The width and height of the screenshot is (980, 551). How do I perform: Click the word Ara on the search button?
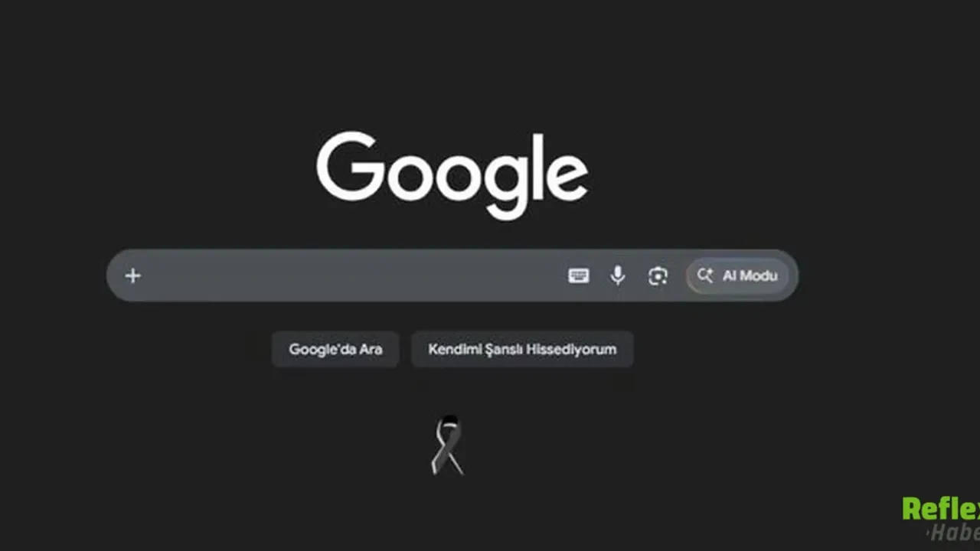(371, 349)
